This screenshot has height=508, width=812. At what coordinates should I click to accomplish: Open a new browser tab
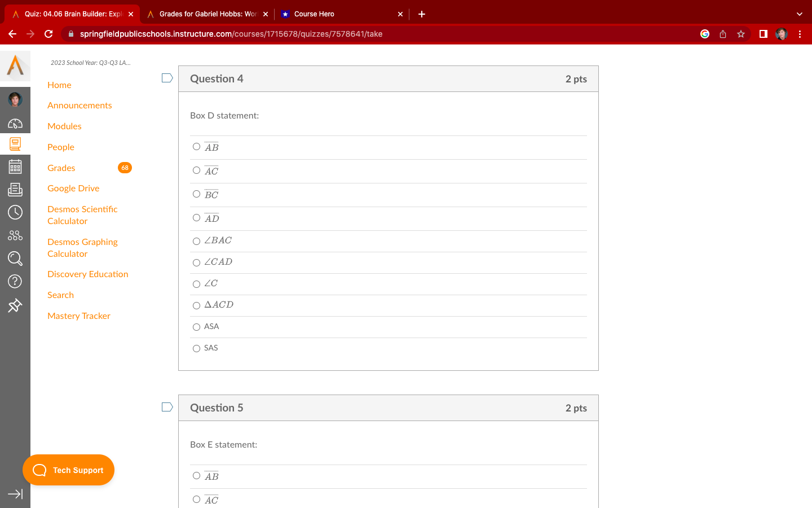click(x=422, y=14)
